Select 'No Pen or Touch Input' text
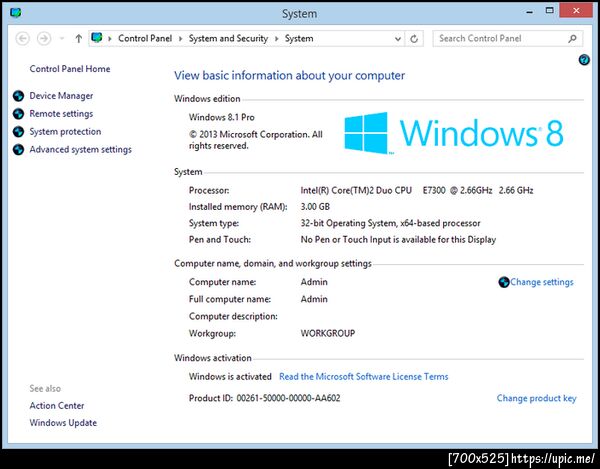Image resolution: width=600 pixels, height=469 pixels. coord(398,239)
